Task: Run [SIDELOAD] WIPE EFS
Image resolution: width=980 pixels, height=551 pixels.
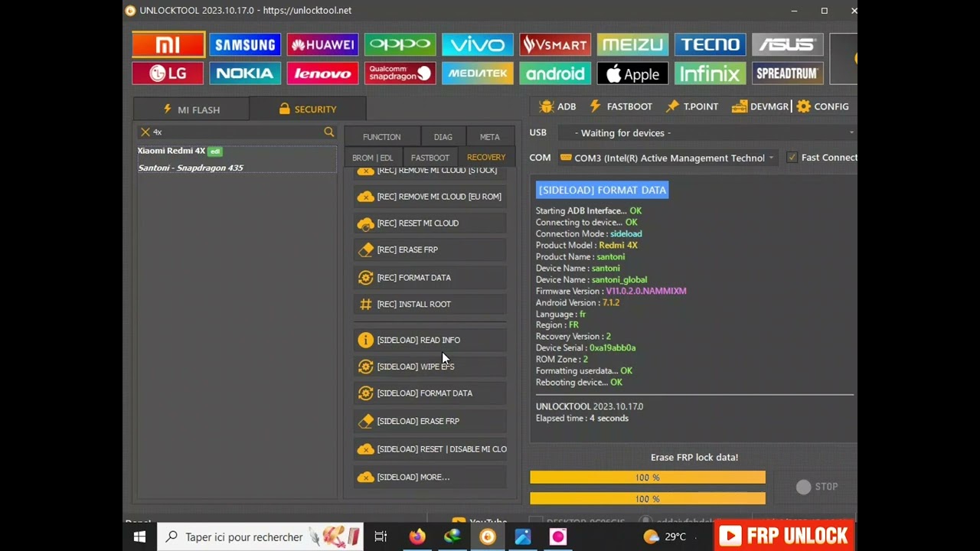Action: (430, 367)
